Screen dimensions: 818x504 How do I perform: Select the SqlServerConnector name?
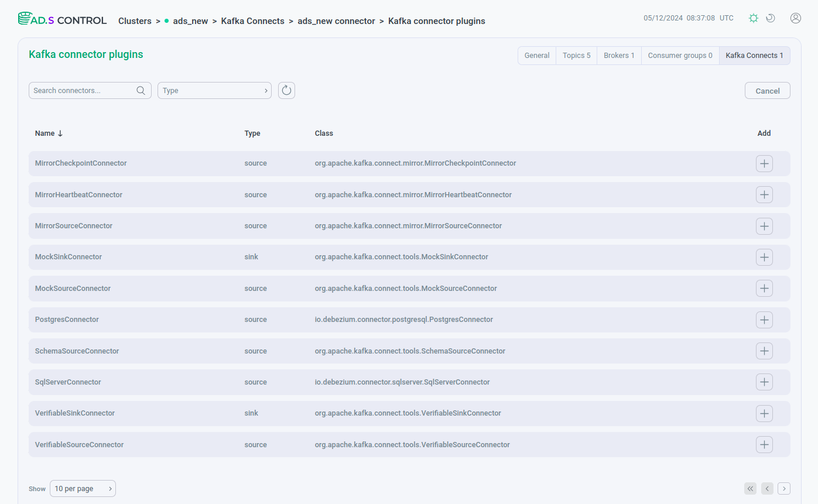(x=68, y=382)
